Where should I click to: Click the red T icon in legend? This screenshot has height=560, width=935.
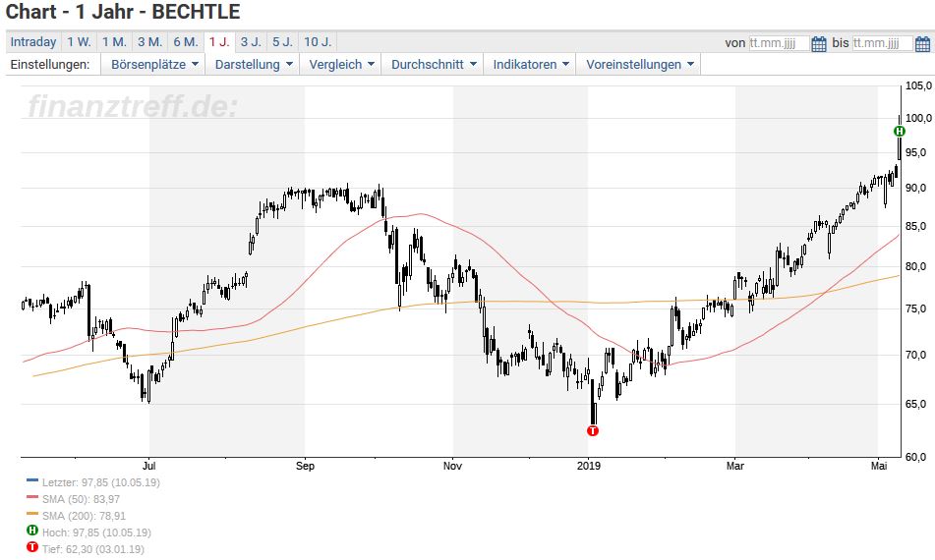[32, 547]
